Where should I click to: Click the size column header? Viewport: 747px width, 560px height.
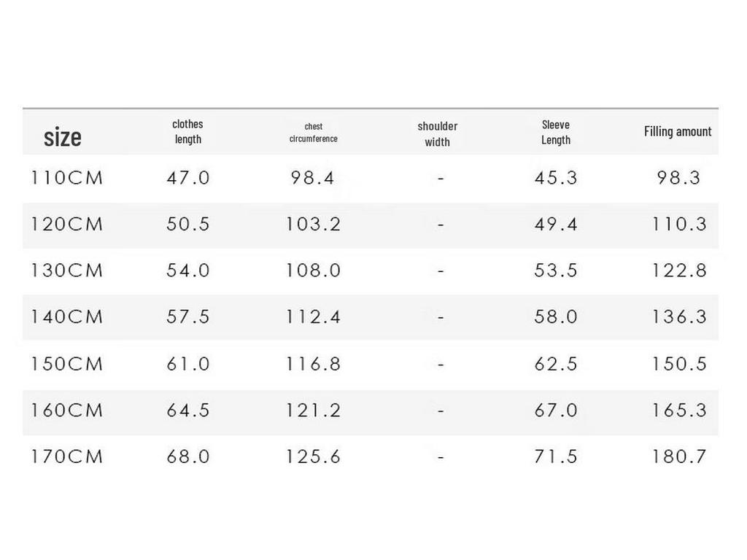point(63,137)
